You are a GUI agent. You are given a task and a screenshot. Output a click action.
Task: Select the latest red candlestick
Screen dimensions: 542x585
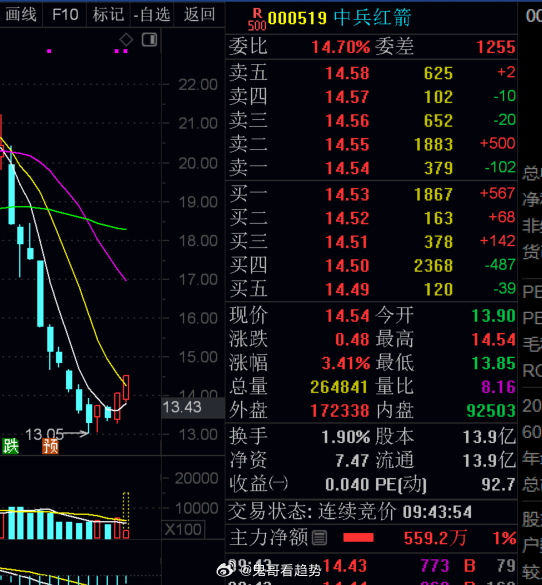pyautogui.click(x=126, y=388)
